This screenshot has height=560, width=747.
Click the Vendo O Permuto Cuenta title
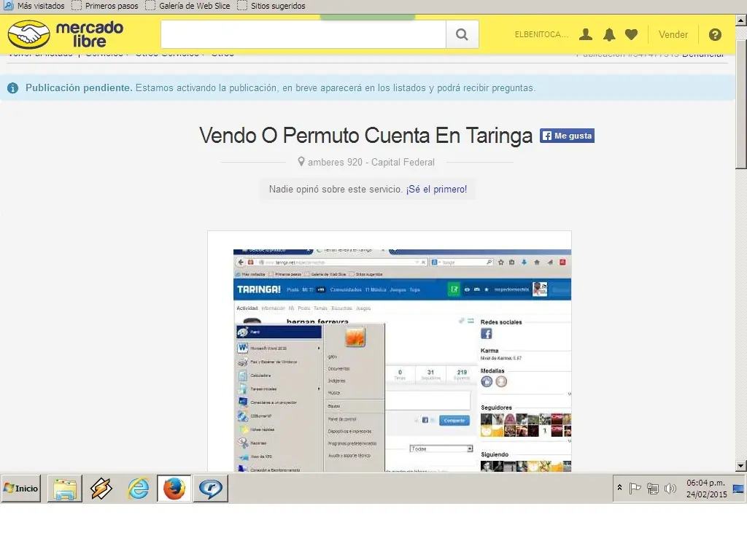[x=366, y=135]
